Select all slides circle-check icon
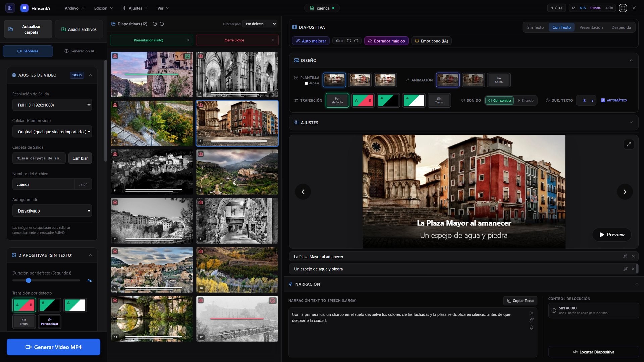 pyautogui.click(x=155, y=24)
